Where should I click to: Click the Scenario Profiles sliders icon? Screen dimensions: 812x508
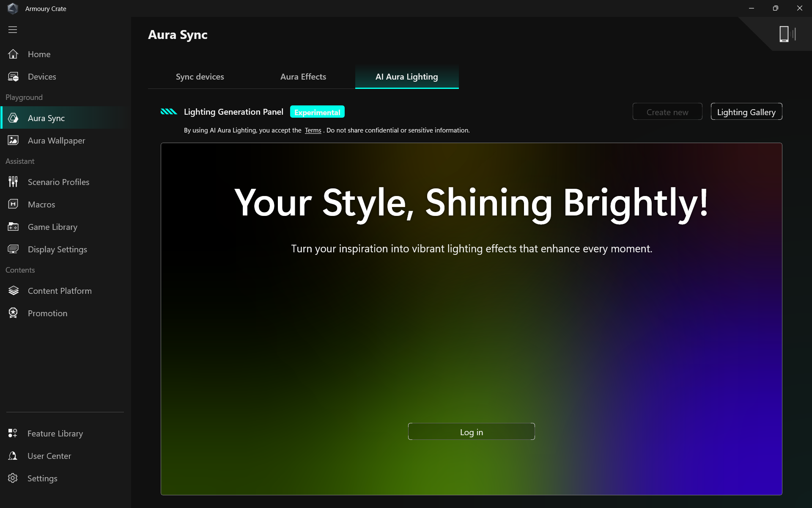pyautogui.click(x=13, y=182)
